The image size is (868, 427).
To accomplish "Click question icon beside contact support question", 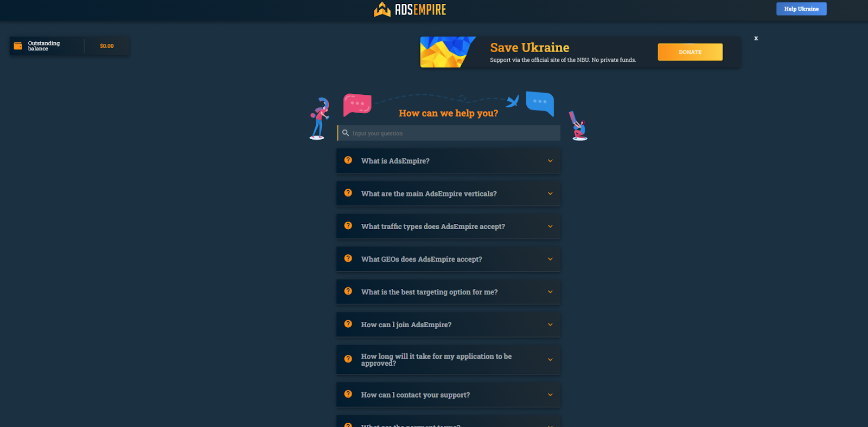I will tap(348, 394).
